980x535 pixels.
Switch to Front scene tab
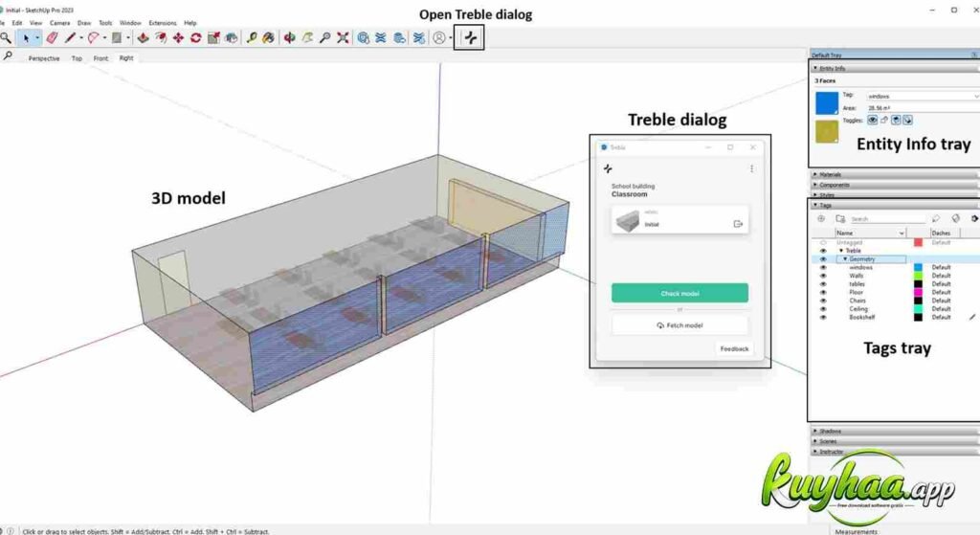100,58
